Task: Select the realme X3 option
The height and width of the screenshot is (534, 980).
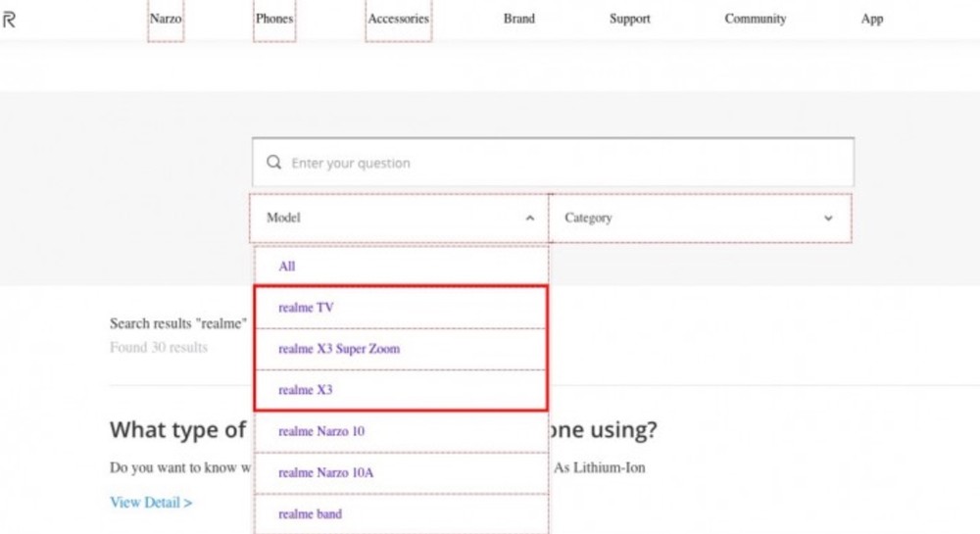Action: (x=305, y=390)
